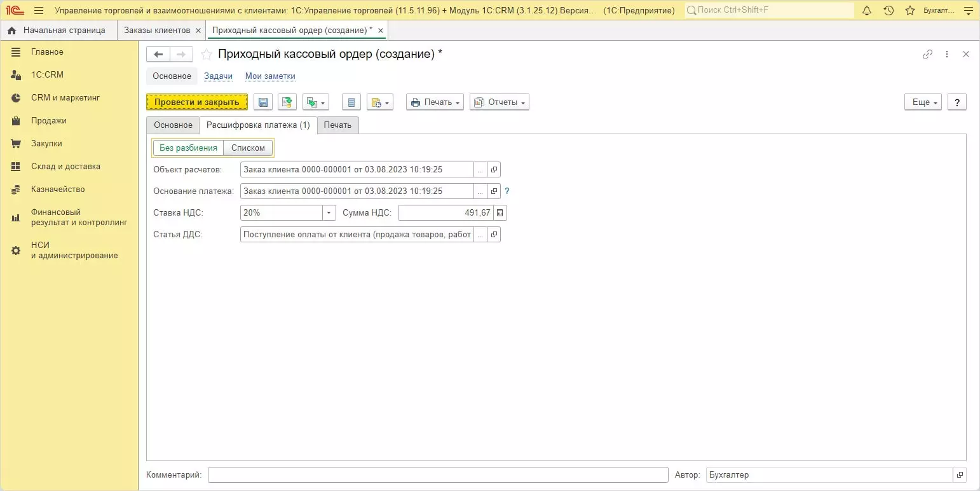Click the save document diskette icon
Screen dimensions: 980x491
tap(263, 102)
